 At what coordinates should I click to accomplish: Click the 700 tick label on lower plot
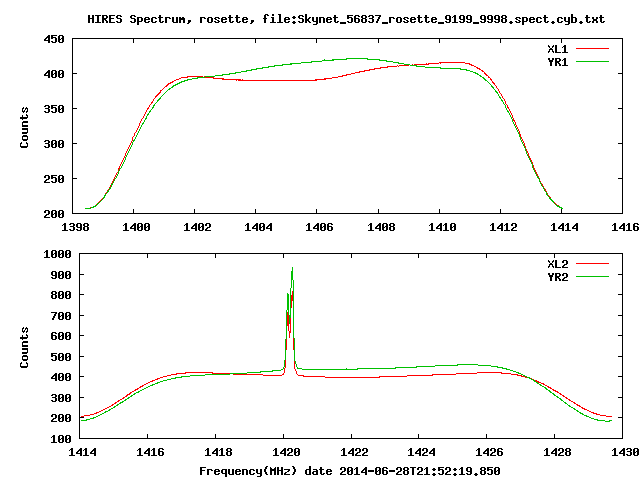click(61, 316)
